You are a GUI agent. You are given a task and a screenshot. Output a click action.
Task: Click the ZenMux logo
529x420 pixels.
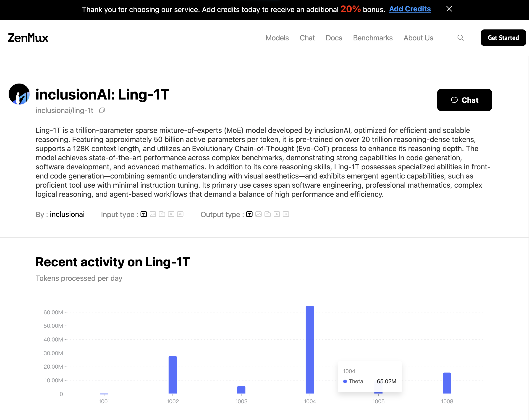click(x=28, y=38)
